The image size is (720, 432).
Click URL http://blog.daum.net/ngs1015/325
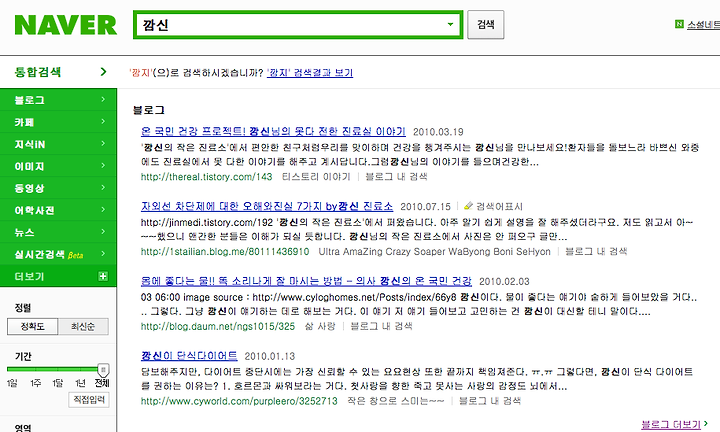[x=218, y=326]
